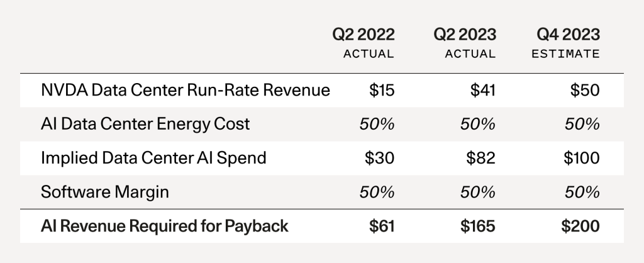The height and width of the screenshot is (263, 644).
Task: Click the $100 implied AI spend estimate
Action: tap(582, 158)
